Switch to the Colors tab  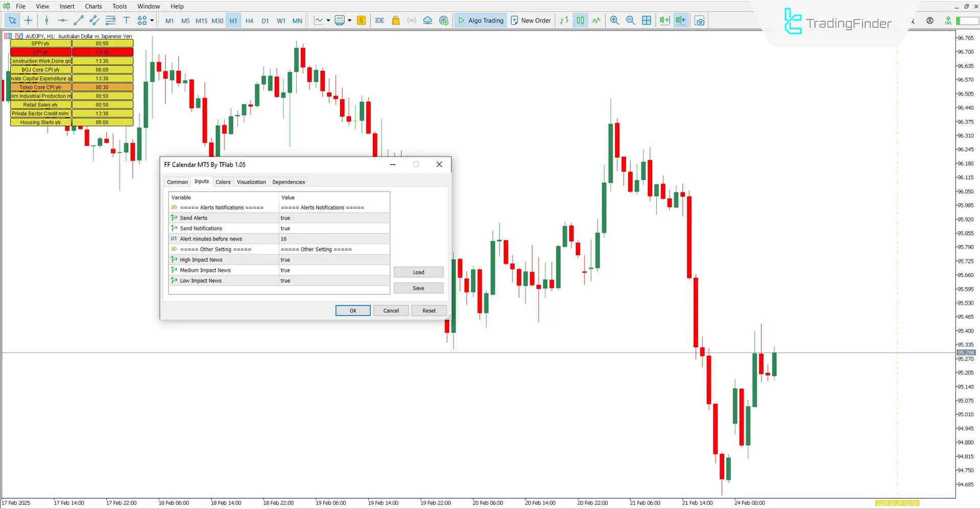[223, 182]
